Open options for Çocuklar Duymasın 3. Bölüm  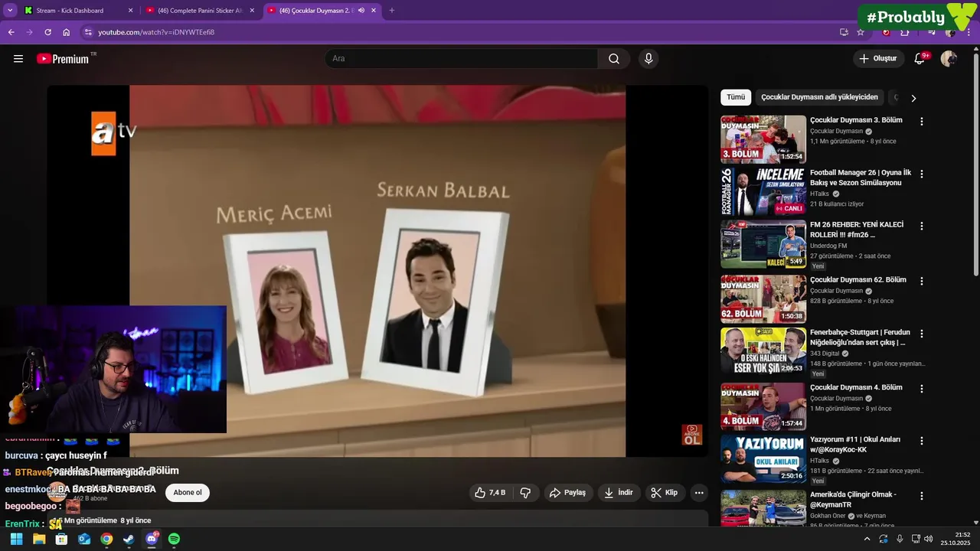922,122
